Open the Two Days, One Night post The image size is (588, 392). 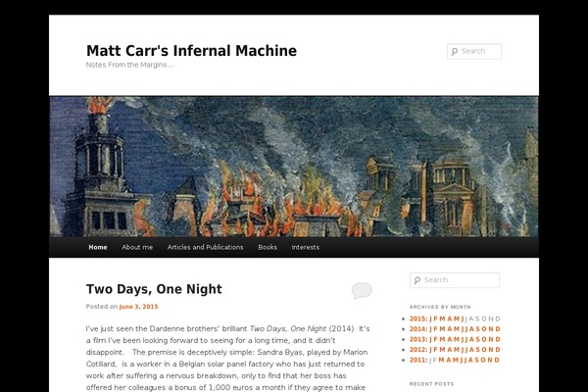point(154,289)
